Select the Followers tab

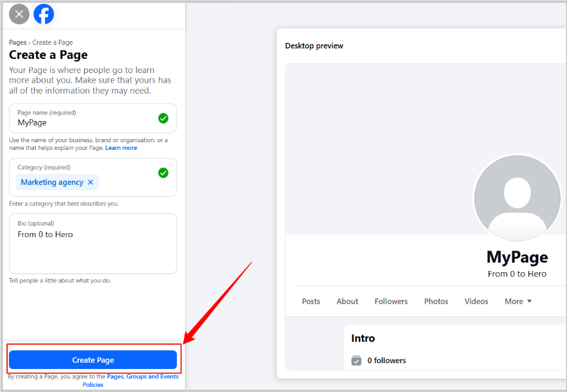click(x=391, y=302)
